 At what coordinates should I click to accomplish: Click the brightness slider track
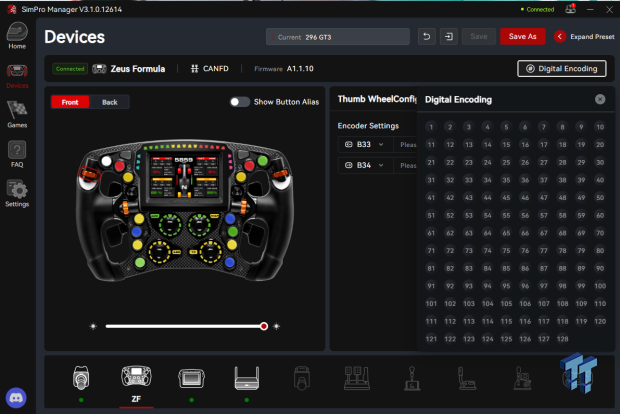185,326
